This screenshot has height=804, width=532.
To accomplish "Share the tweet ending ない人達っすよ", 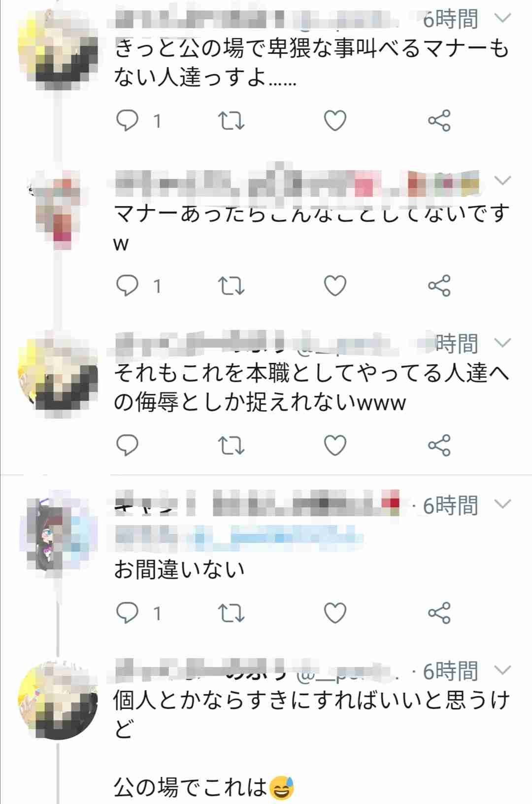I will (439, 121).
